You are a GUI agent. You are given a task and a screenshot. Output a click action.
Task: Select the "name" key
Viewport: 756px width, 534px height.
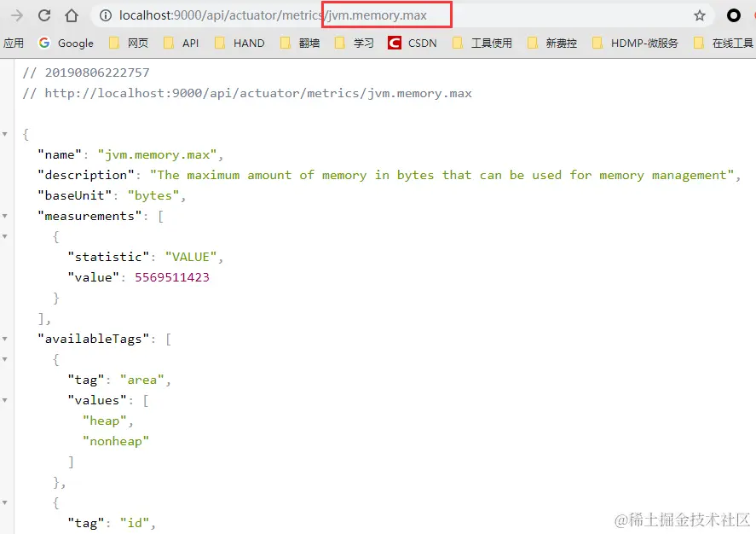coord(60,155)
